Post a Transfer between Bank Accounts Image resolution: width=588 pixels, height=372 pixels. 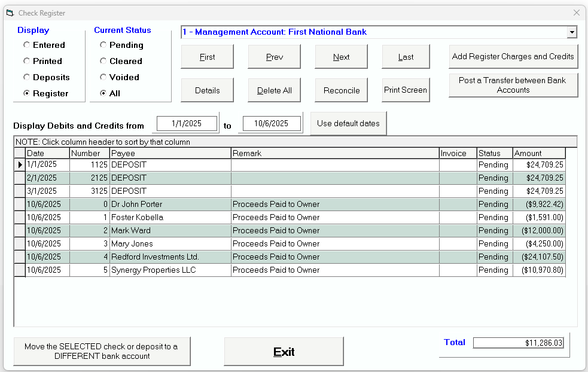(x=513, y=84)
